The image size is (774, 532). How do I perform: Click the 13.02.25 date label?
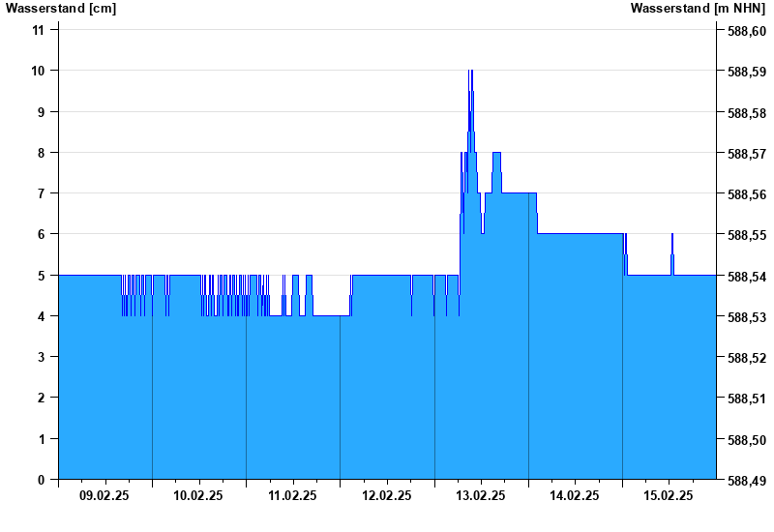click(x=481, y=495)
